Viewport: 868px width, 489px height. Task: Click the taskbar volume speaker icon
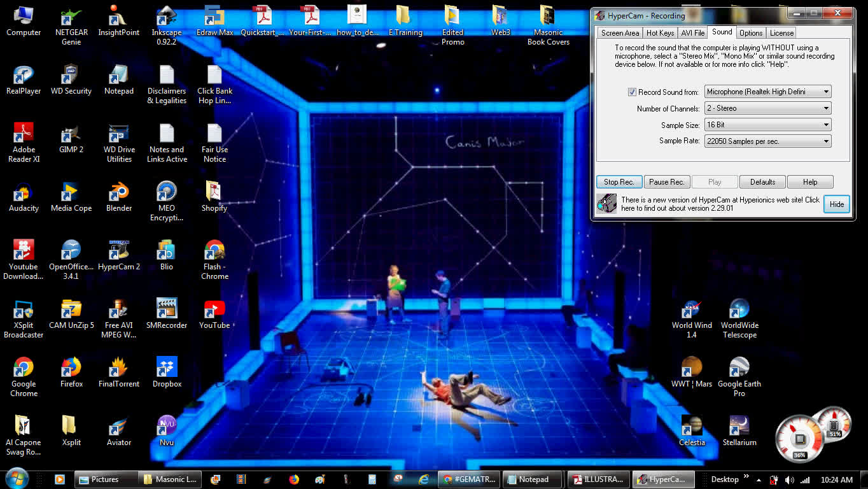pyautogui.click(x=790, y=479)
